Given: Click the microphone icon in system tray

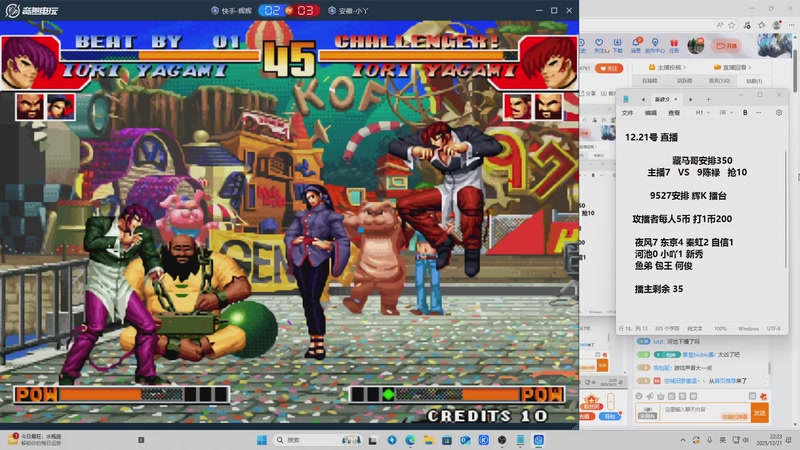Looking at the screenshot, I should point(709,440).
